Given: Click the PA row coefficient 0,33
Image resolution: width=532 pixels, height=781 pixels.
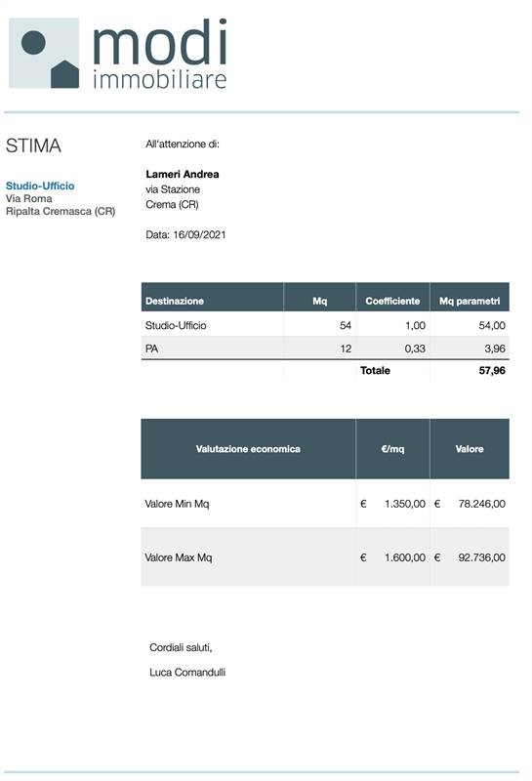Looking at the screenshot, I should (415, 349).
